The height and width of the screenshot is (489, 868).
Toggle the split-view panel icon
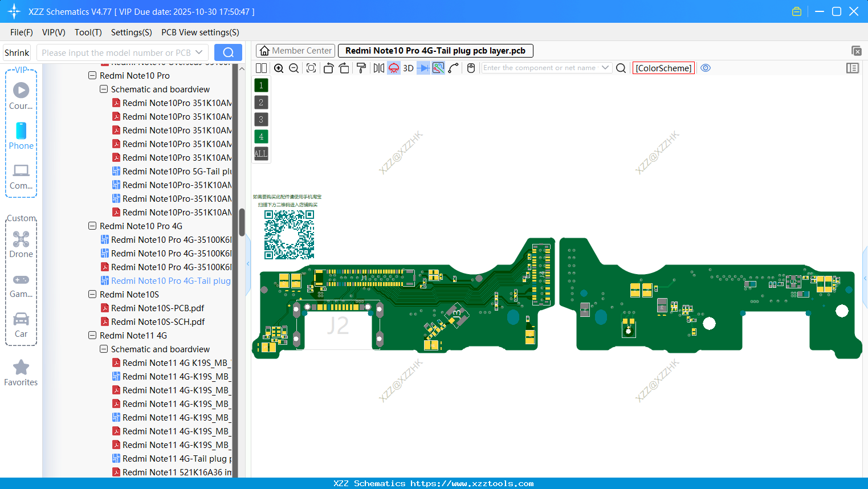coord(261,68)
